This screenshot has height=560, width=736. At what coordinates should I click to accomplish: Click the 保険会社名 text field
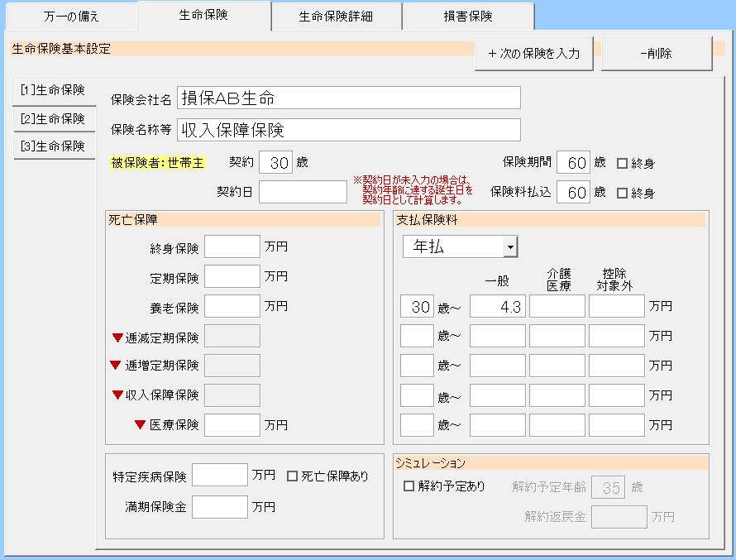click(349, 98)
